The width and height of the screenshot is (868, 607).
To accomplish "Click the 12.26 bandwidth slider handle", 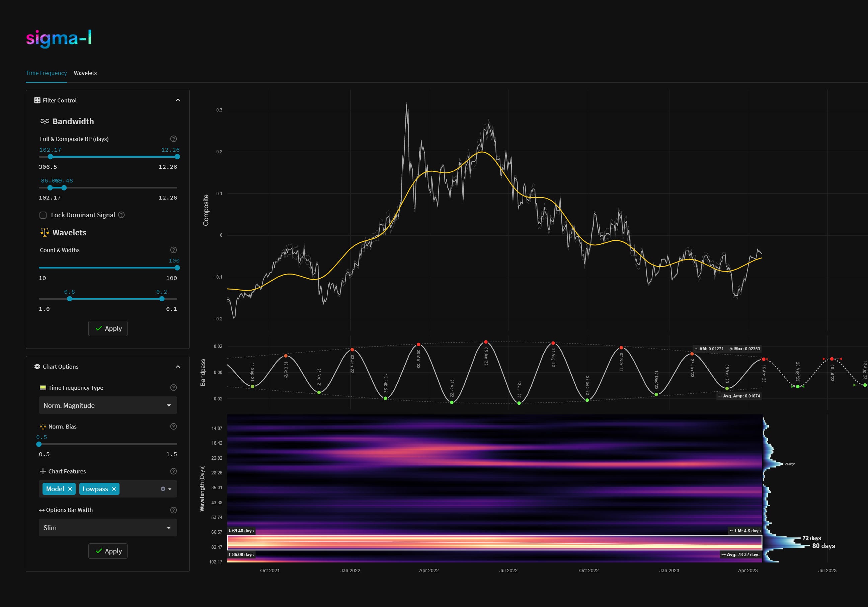I will click(177, 157).
